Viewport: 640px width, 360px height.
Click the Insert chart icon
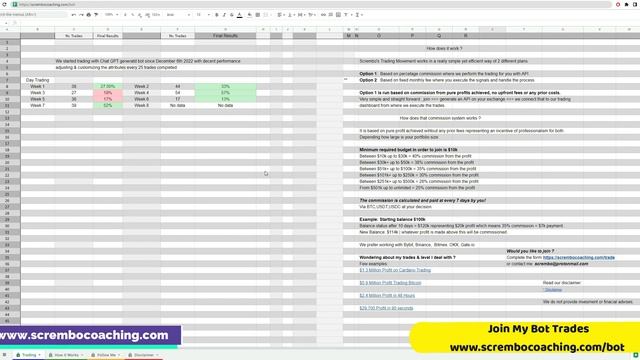click(x=338, y=15)
